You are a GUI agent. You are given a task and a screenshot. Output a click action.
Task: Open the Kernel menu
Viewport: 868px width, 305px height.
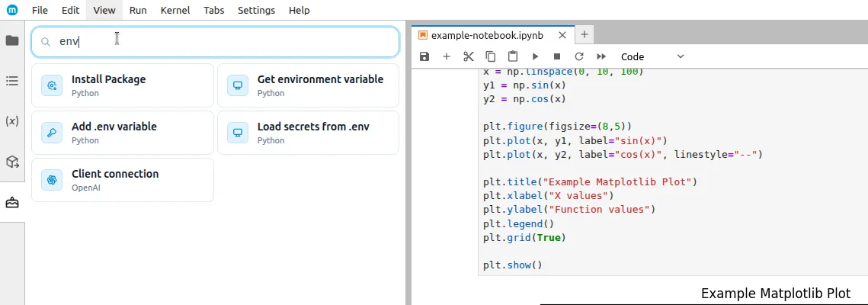[175, 11]
